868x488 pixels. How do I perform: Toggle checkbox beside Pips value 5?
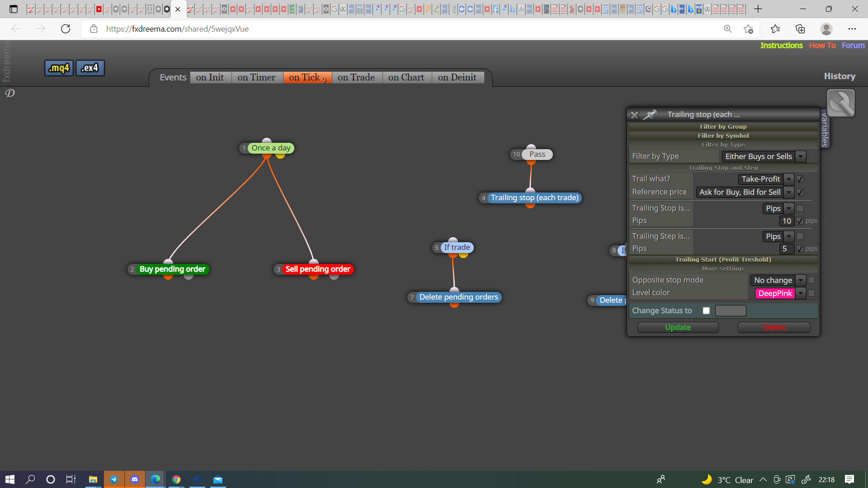click(800, 249)
